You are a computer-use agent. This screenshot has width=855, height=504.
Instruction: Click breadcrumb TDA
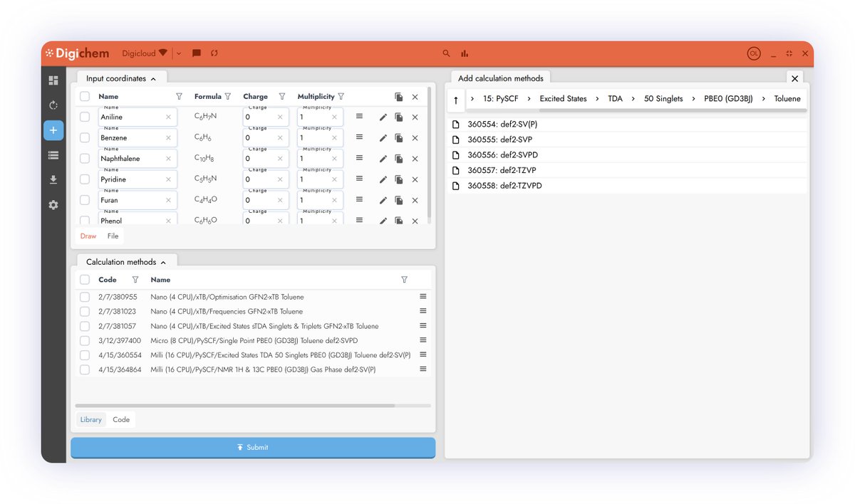(x=615, y=99)
